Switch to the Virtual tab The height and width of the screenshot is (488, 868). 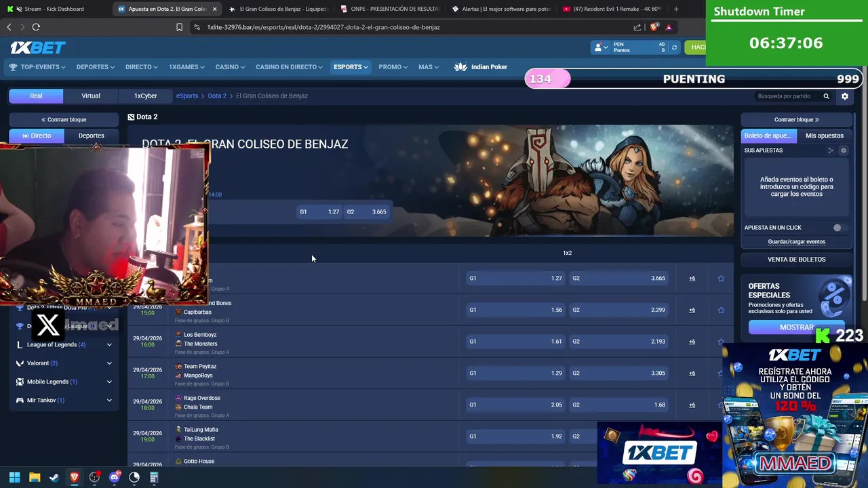point(91,96)
